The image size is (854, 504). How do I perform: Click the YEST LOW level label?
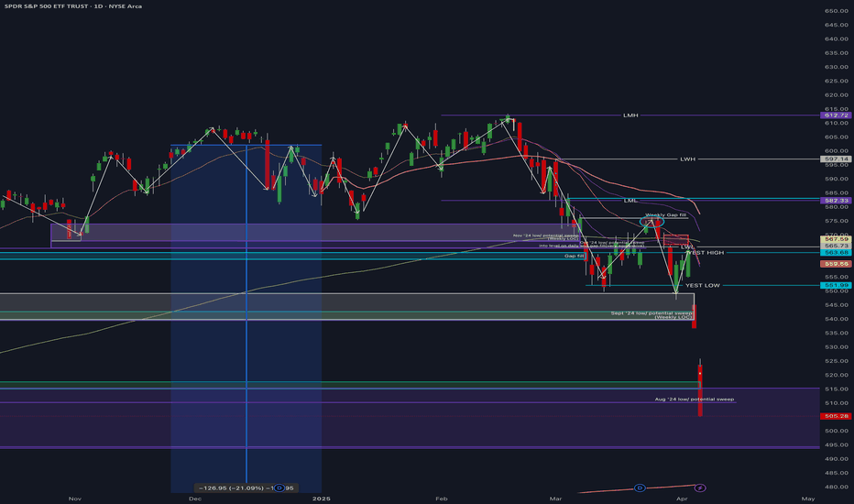(703, 285)
